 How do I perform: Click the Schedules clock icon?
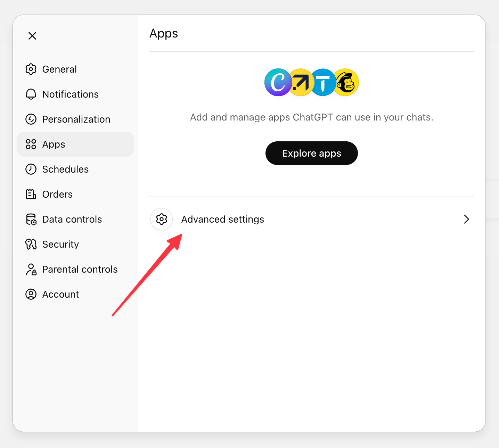(x=31, y=169)
